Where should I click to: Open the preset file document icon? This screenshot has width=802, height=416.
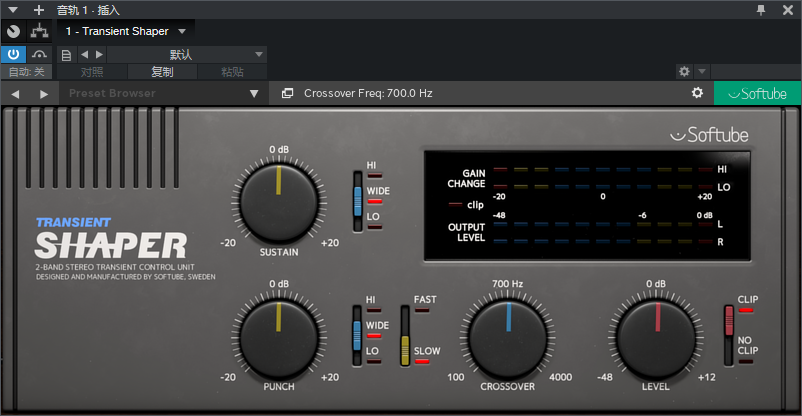[66, 55]
